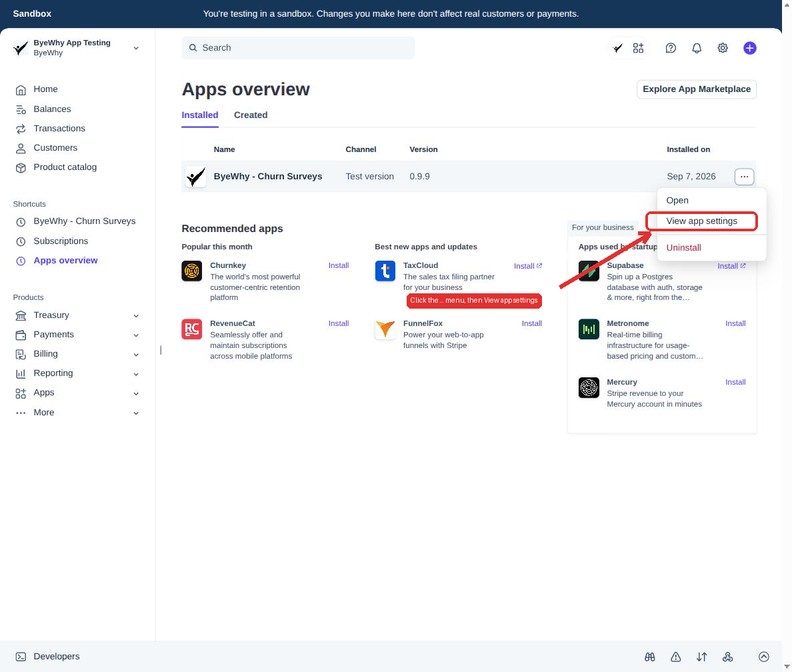Switch to the Created tab
Viewport: 792px width, 672px height.
(251, 115)
